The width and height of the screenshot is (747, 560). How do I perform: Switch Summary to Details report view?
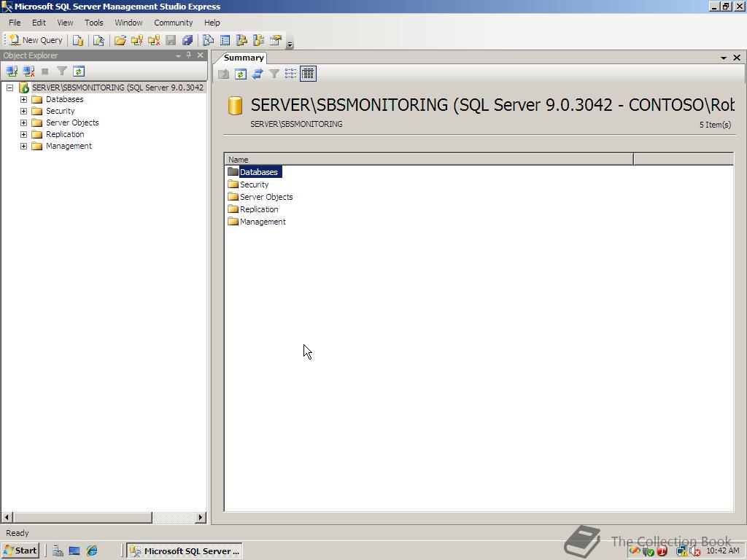point(308,74)
